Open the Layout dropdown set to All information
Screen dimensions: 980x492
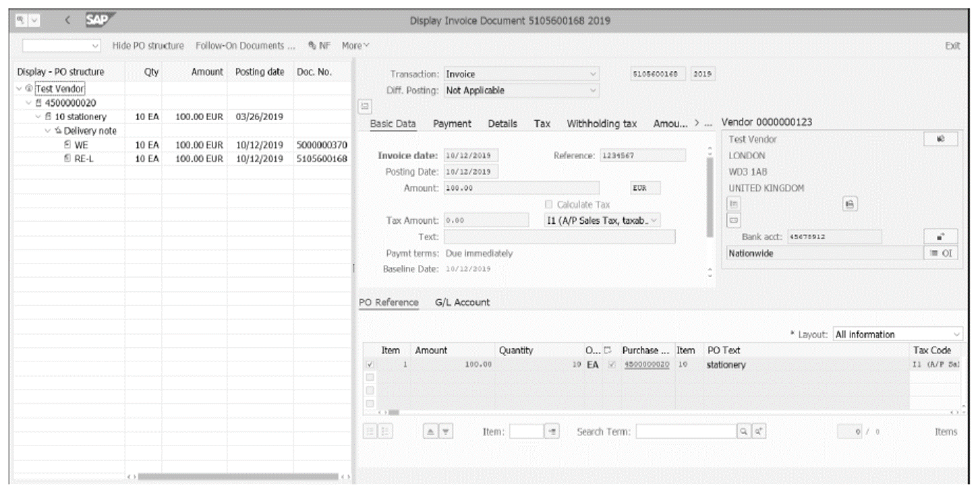(x=957, y=334)
